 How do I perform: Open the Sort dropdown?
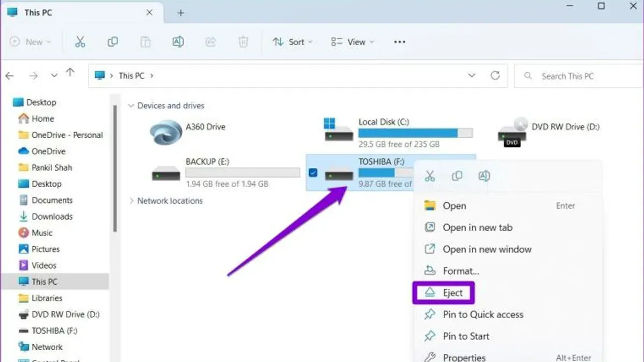(292, 42)
